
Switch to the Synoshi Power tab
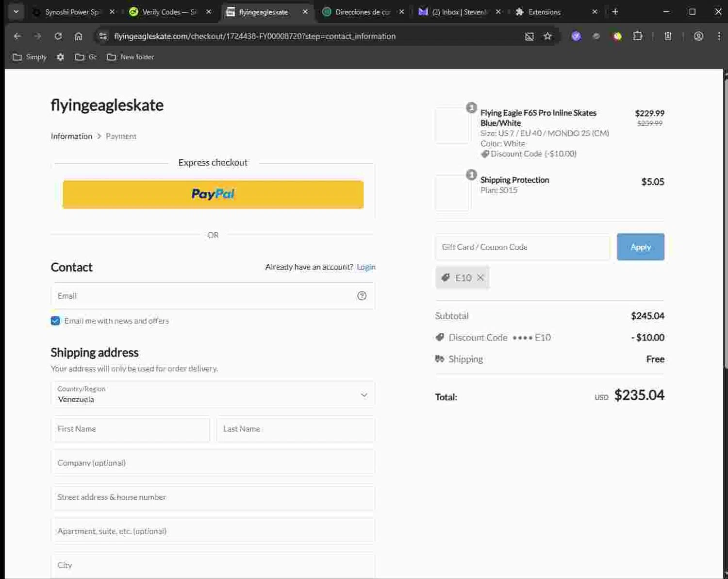point(72,12)
